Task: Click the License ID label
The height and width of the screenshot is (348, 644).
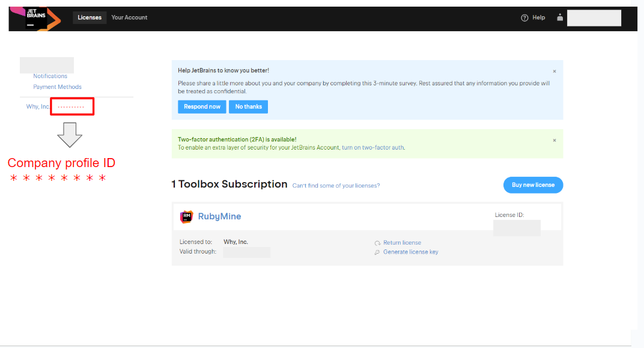Action: tap(509, 215)
